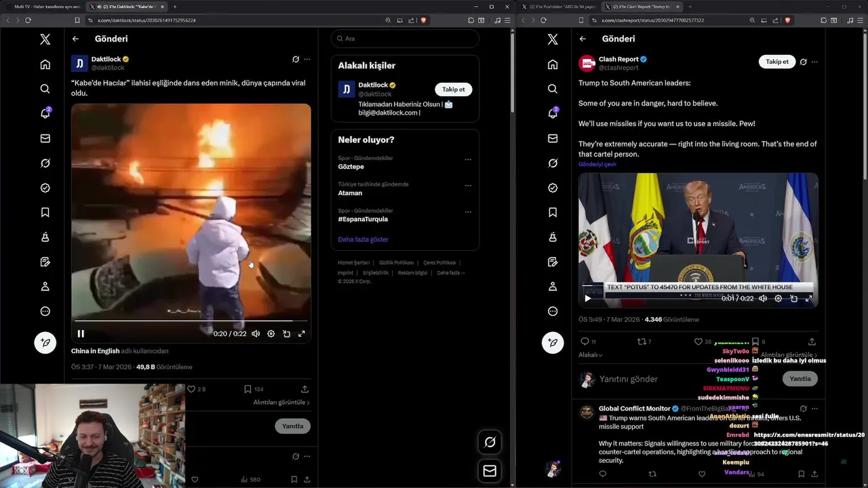Open Göztepe trend options menu
The width and height of the screenshot is (868, 488).
tap(468, 159)
